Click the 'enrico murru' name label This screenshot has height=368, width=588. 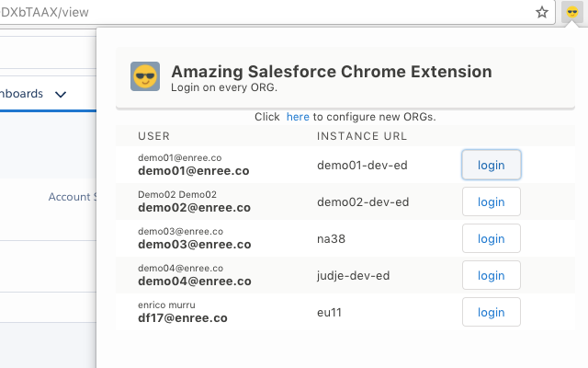click(x=166, y=305)
